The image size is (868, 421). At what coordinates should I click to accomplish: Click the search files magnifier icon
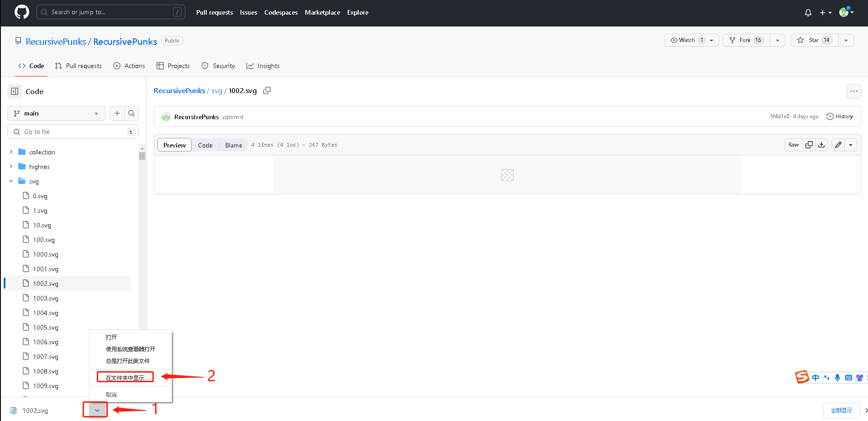tap(131, 113)
